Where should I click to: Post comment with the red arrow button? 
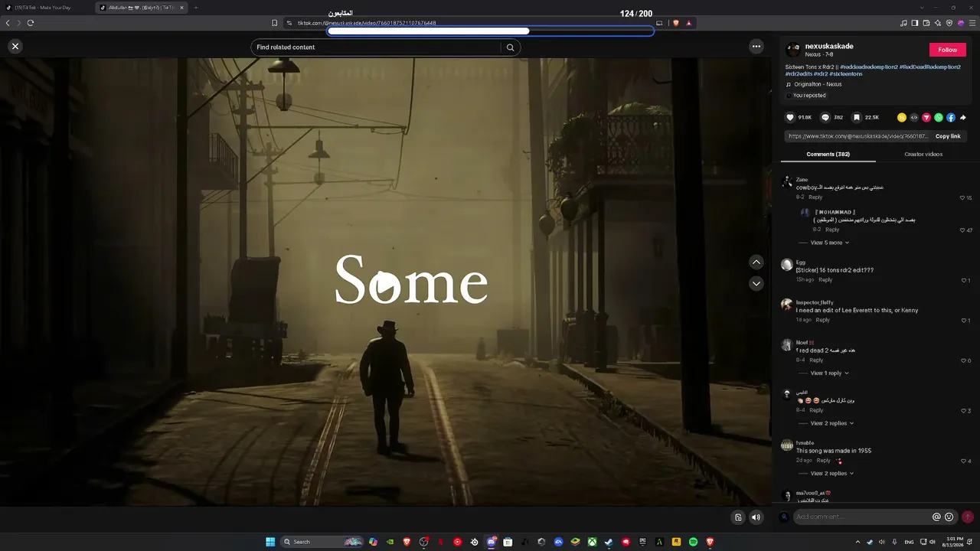tap(968, 517)
